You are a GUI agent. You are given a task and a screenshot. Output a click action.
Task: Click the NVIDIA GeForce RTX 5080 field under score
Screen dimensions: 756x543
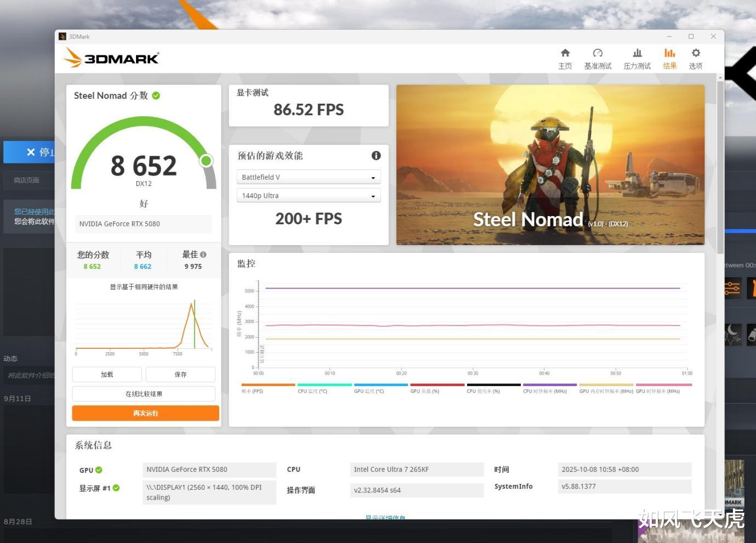click(x=144, y=224)
